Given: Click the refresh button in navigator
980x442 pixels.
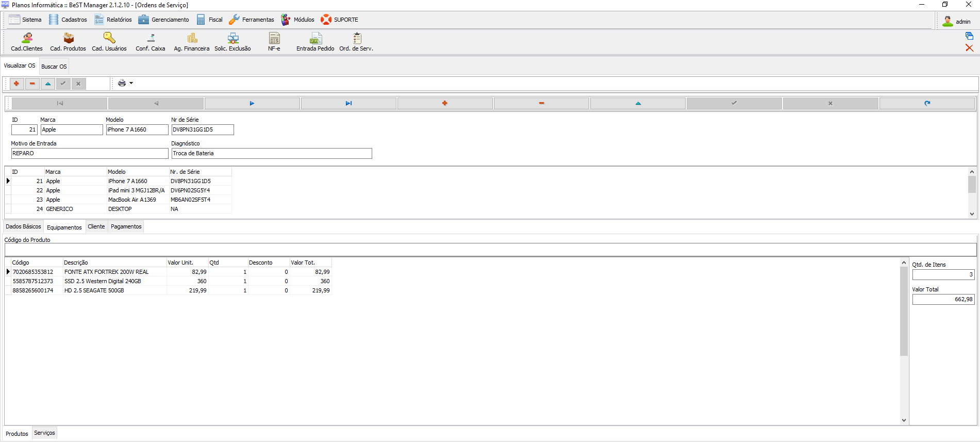Looking at the screenshot, I should (927, 103).
